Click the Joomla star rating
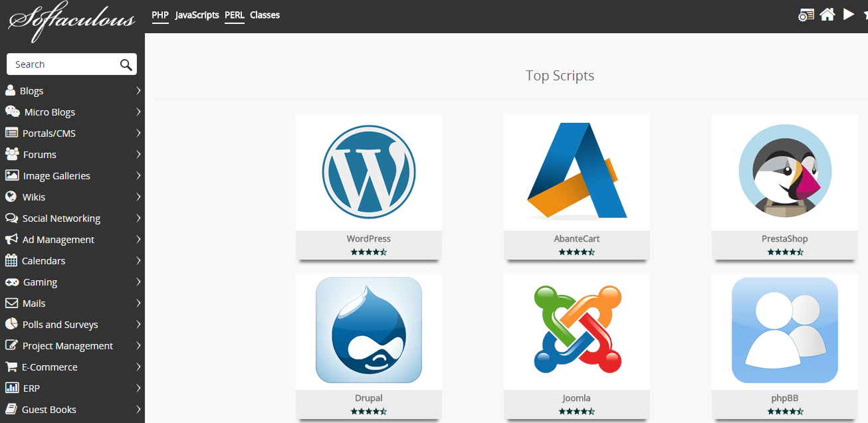The width and height of the screenshot is (868, 423). tap(577, 412)
